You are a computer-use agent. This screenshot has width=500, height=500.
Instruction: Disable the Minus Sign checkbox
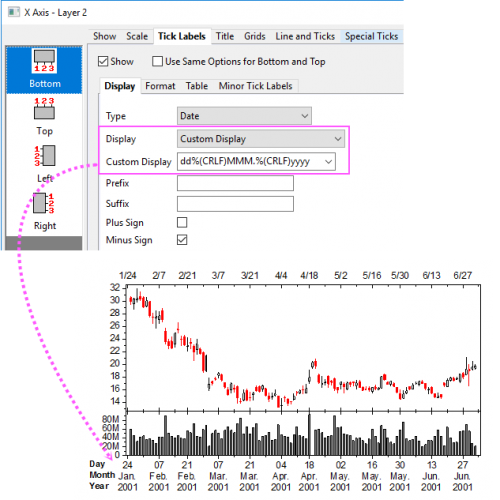182,240
